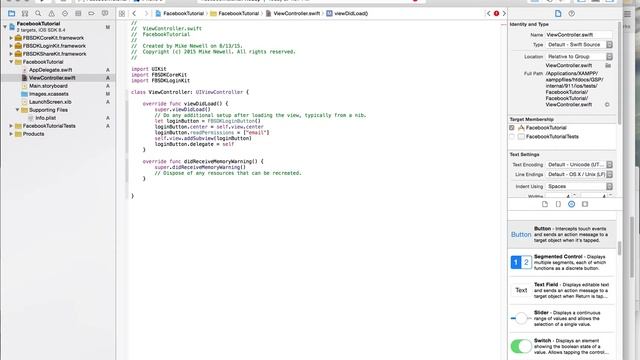Open the Symbol navigator tab
Viewport: 640px width, 360px height.
[25, 13]
